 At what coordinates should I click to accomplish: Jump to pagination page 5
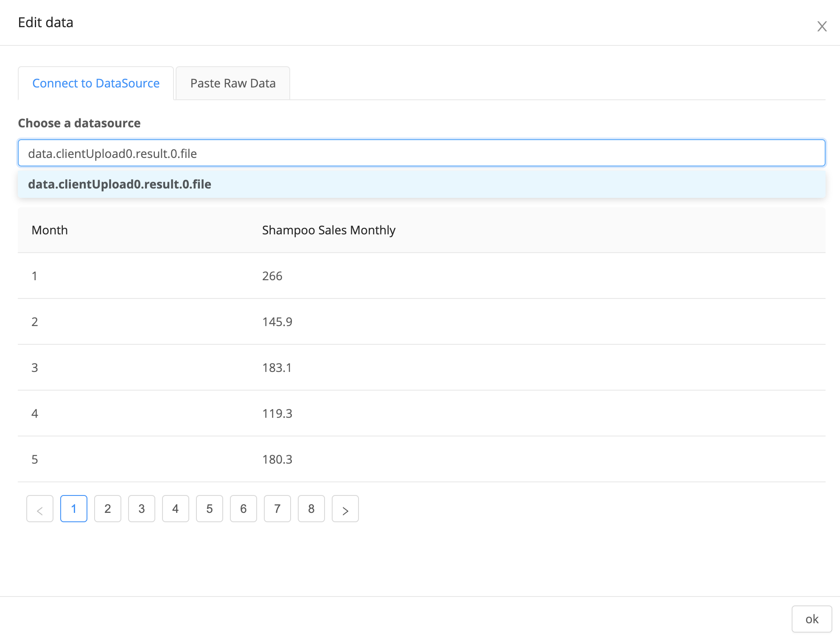pos(210,509)
